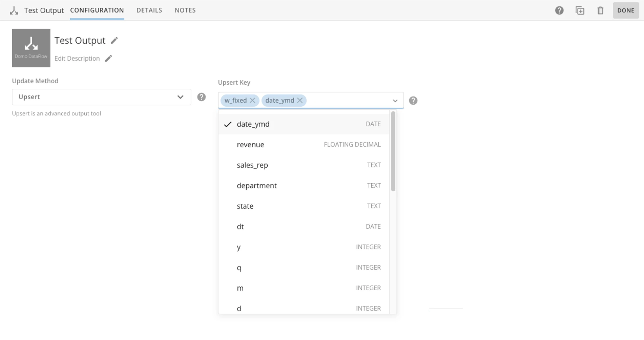Click the help icon in the top toolbar
This screenshot has height=340, width=644.
559,10
